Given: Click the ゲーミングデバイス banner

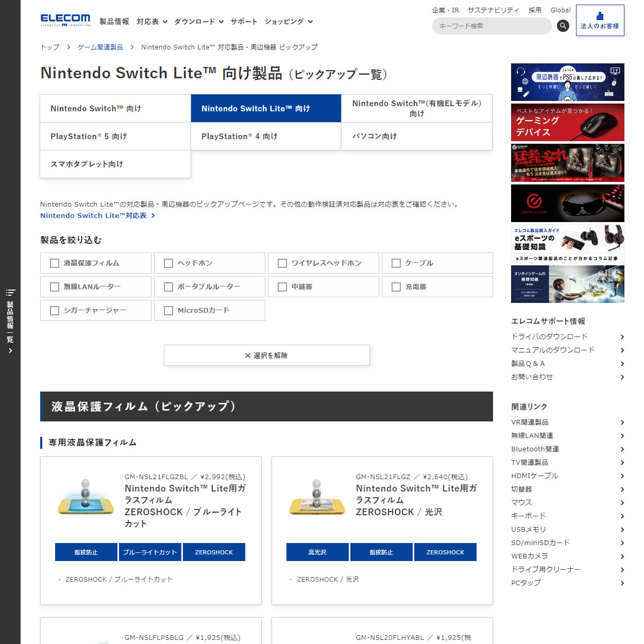Looking at the screenshot, I should coord(567,122).
